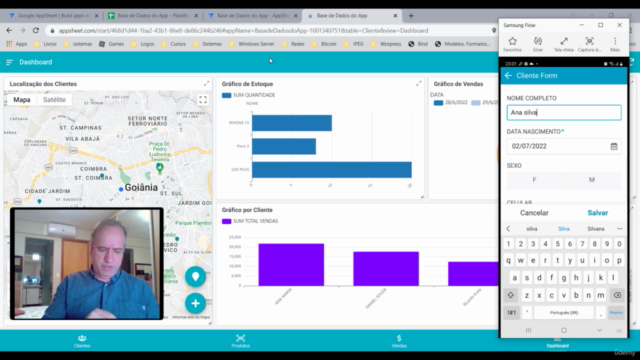Choose suggestion Silva (capitalized) on keyboard

(564, 229)
